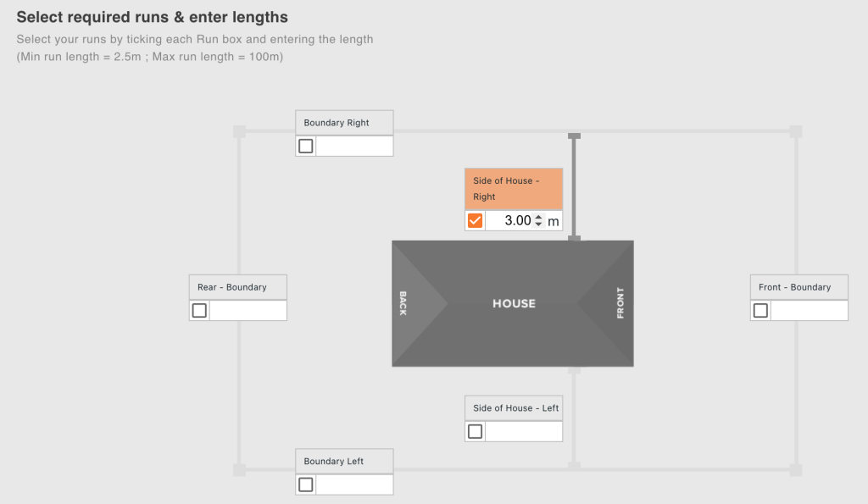Untick the Side of House - Right checkbox
Screen dimensions: 868x504
475,221
